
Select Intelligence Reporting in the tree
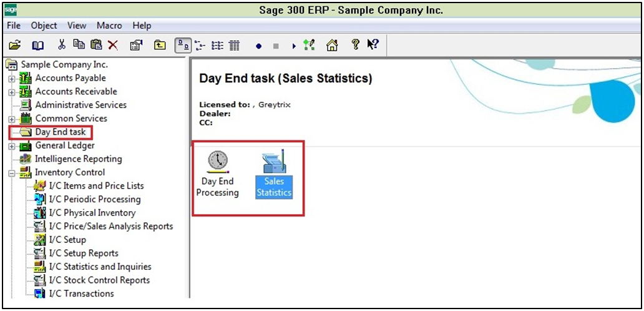click(x=79, y=159)
